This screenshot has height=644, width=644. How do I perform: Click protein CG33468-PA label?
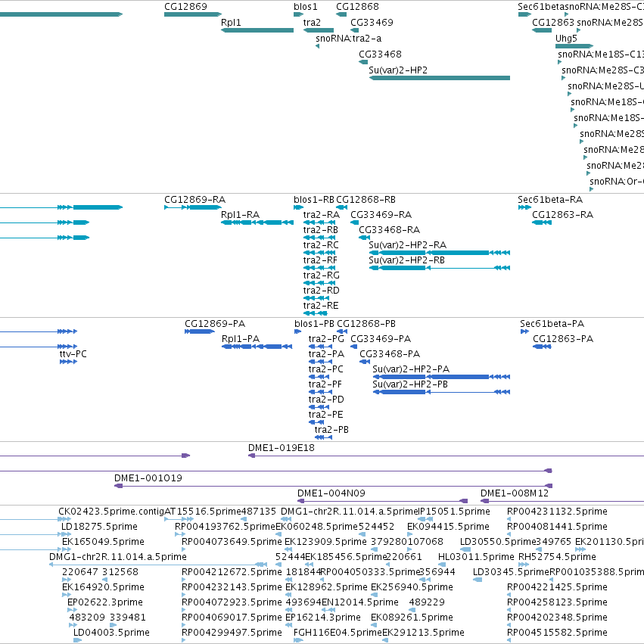point(390,354)
